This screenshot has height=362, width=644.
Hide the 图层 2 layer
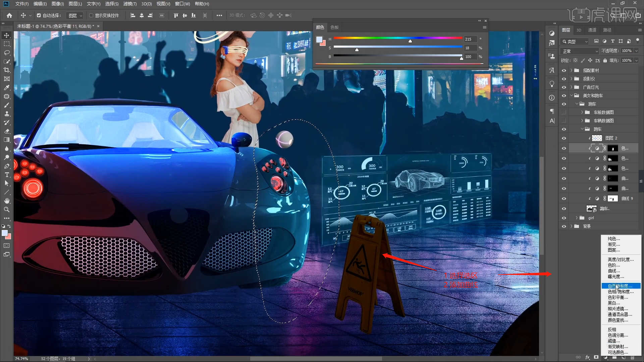564,138
